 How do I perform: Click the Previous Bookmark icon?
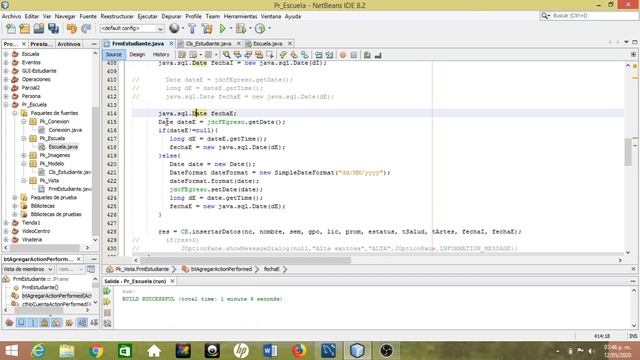(283, 55)
